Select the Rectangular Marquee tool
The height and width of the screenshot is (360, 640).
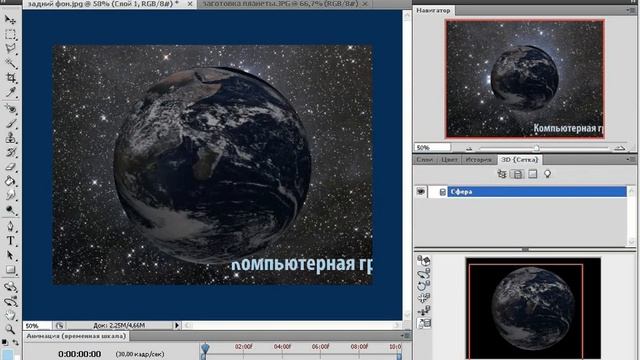(10, 34)
